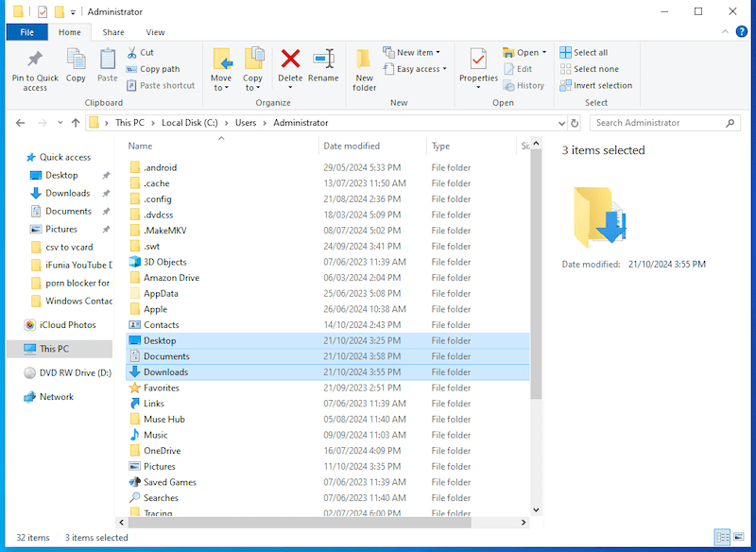
Task: Switch to large icons view in status bar
Action: (739, 538)
